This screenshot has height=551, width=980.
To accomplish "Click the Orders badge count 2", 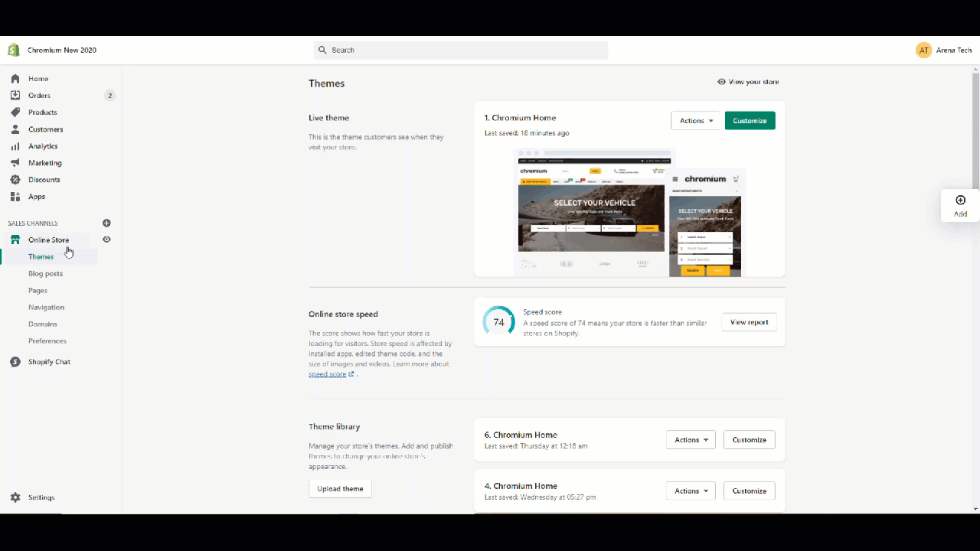I will coord(109,96).
